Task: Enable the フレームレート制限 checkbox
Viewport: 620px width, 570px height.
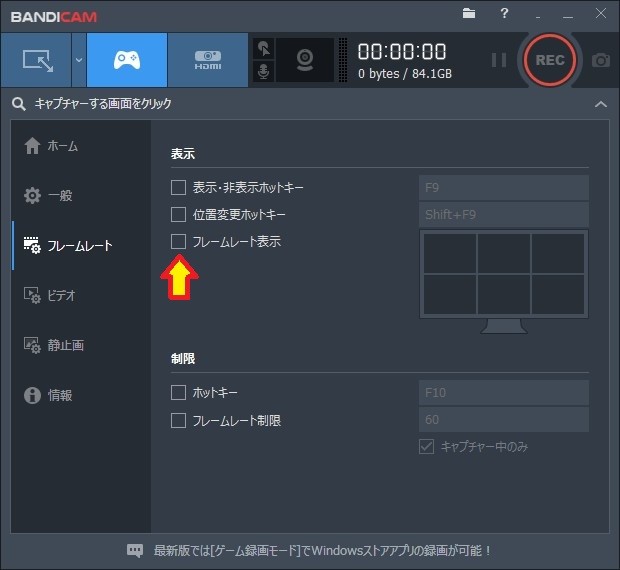Action: point(178,420)
